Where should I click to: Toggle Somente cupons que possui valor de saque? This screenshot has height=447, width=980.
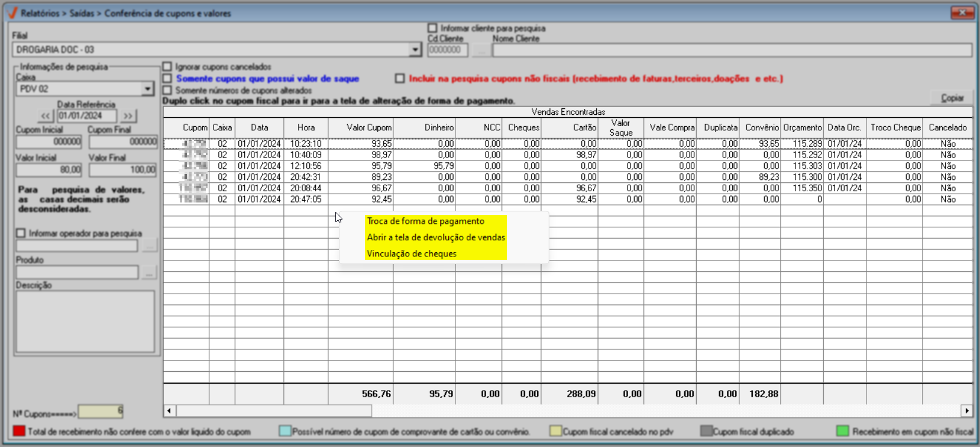point(167,78)
